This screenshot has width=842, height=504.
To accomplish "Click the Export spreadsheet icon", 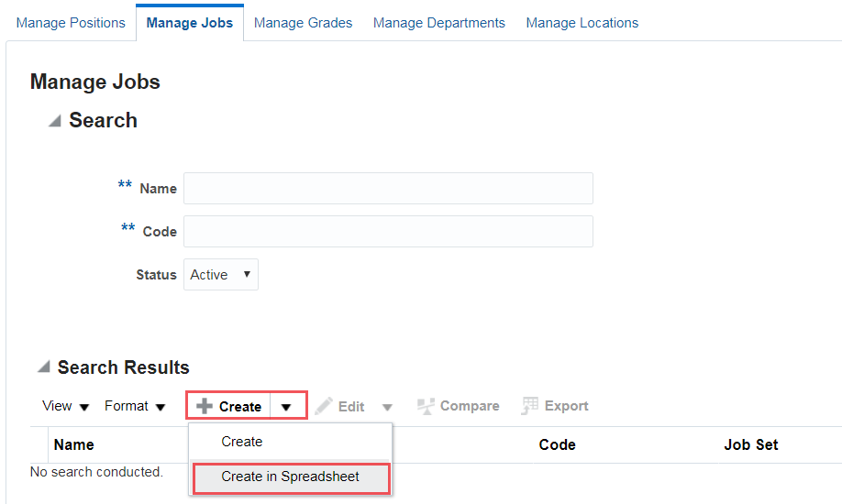I will tap(529, 406).
